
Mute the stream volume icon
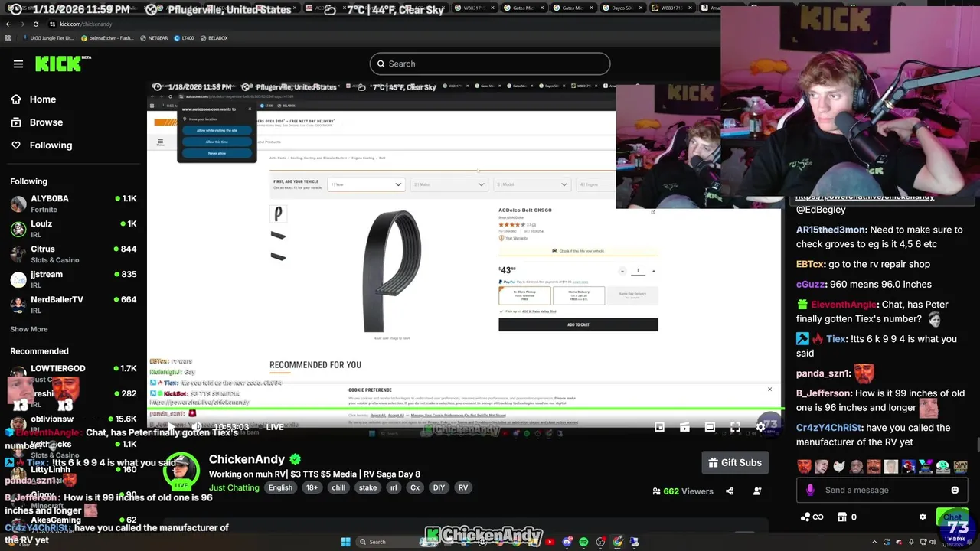click(196, 427)
